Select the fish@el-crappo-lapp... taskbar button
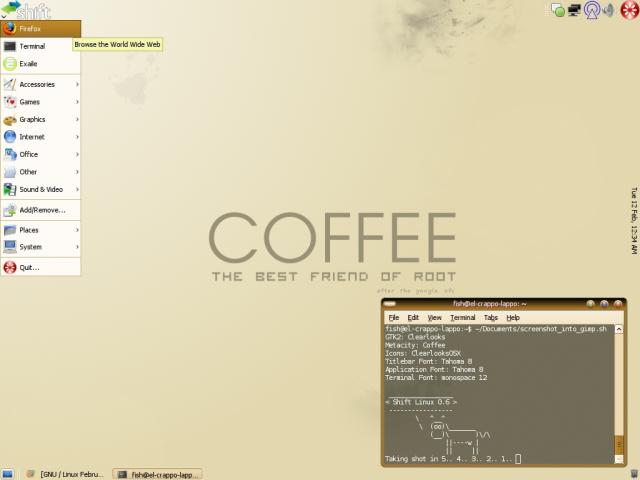The width and height of the screenshot is (640, 480). click(x=158, y=474)
